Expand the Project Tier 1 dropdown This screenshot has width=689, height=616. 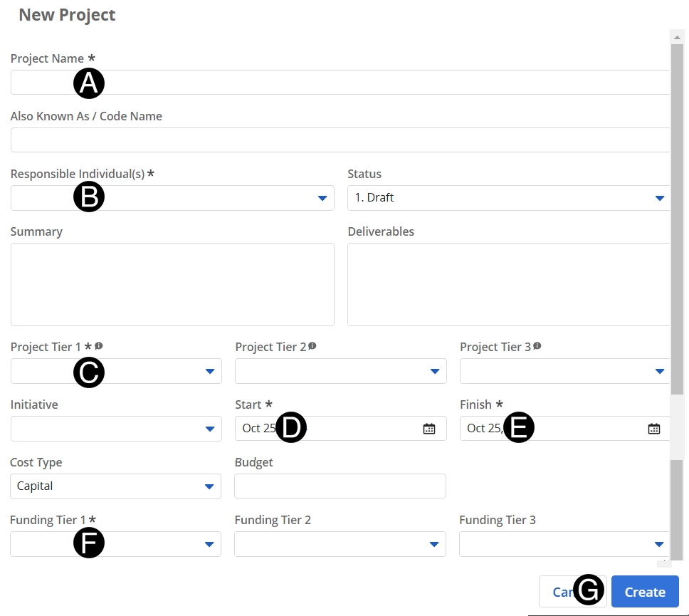coord(210,371)
